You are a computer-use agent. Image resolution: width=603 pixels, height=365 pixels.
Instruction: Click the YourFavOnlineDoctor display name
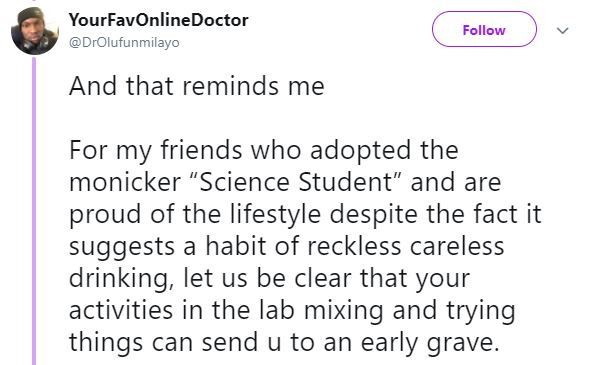(x=158, y=20)
